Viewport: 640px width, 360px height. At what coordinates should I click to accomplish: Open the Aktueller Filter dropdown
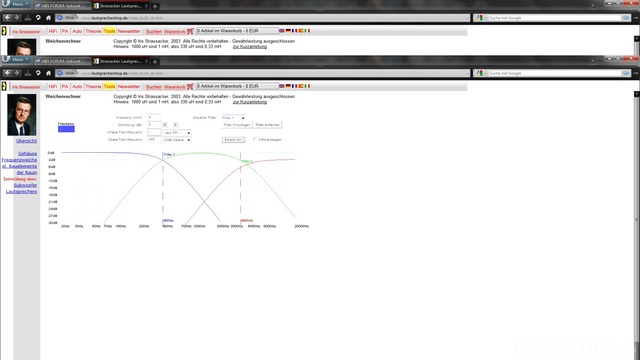pyautogui.click(x=233, y=118)
